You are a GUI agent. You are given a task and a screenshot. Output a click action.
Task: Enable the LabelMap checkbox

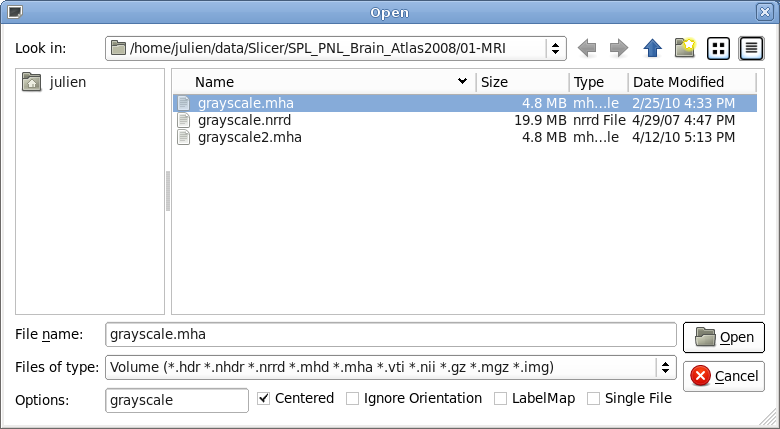pyautogui.click(x=501, y=398)
